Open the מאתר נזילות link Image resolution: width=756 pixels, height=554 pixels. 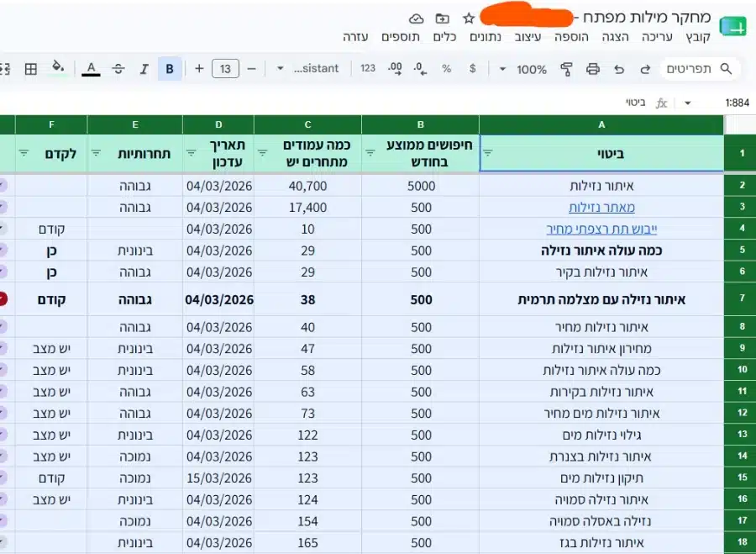(x=601, y=208)
